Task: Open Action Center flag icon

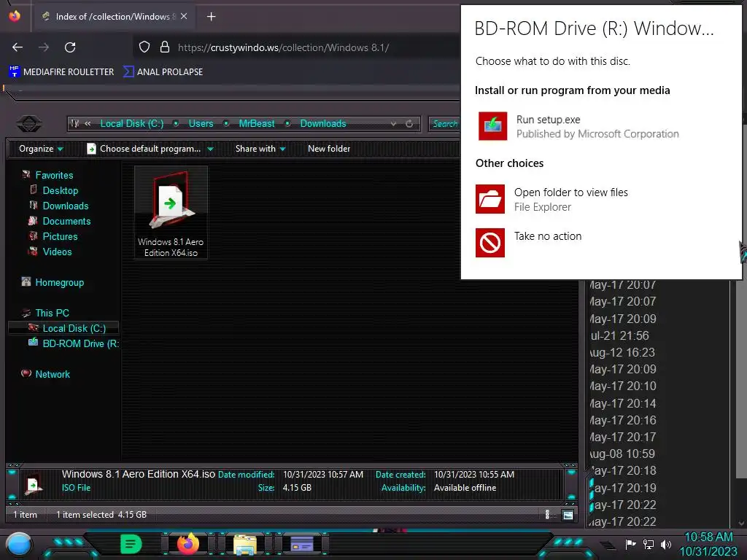Action: coord(631,544)
